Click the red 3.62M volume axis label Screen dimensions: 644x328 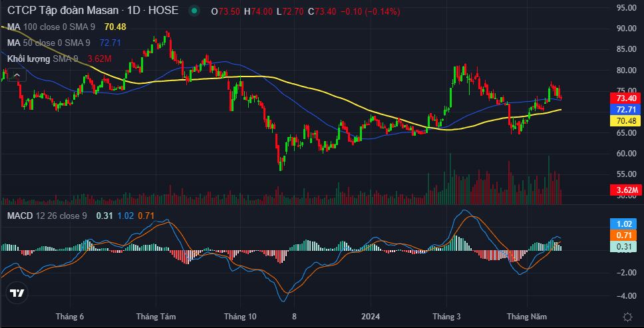(625, 191)
